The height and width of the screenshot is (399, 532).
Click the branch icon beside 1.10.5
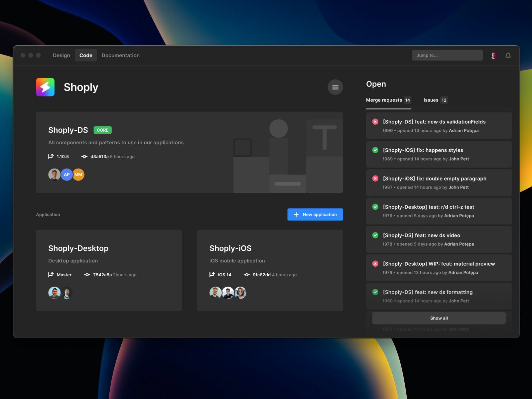coord(51,156)
